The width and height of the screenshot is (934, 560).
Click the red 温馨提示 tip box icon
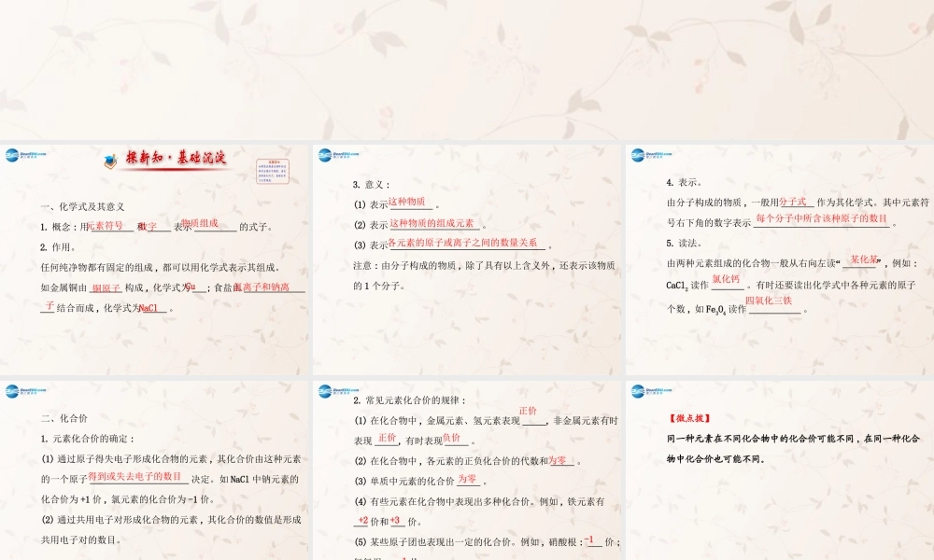[275, 170]
